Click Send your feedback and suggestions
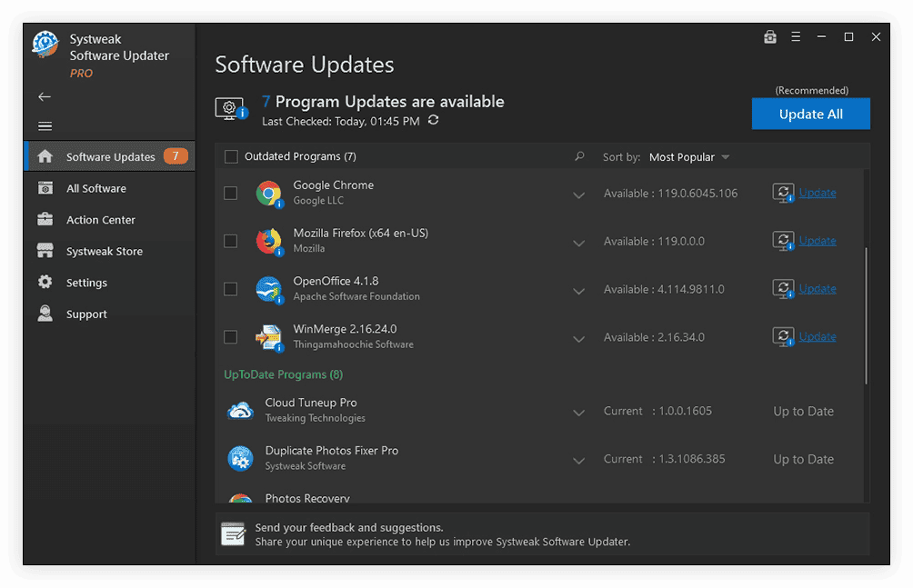This screenshot has width=913, height=588. [349, 527]
